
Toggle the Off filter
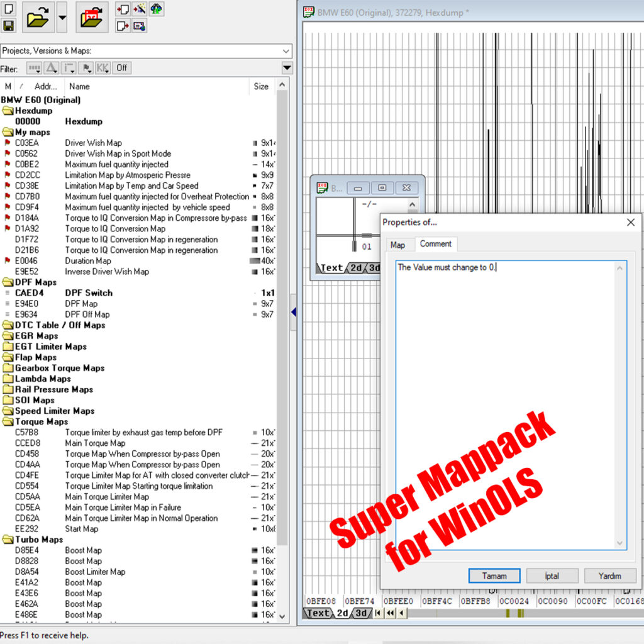121,68
